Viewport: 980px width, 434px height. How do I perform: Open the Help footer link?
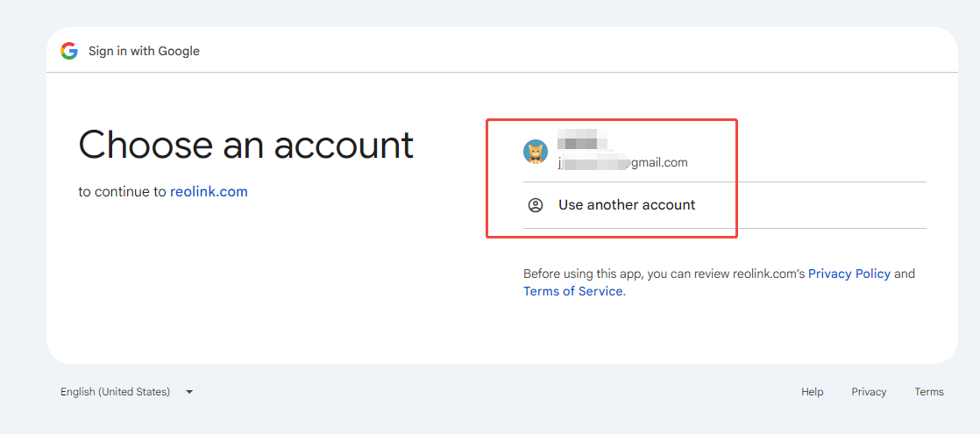pos(812,392)
